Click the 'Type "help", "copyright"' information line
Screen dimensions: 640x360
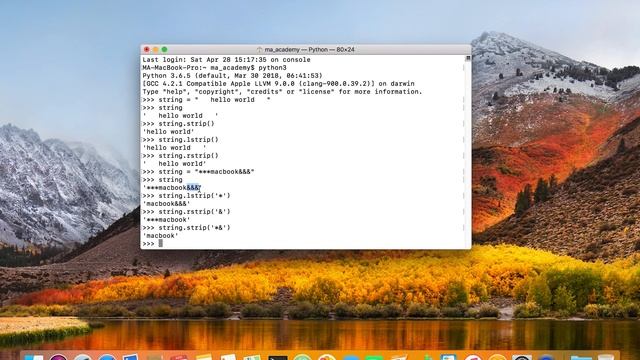282,91
